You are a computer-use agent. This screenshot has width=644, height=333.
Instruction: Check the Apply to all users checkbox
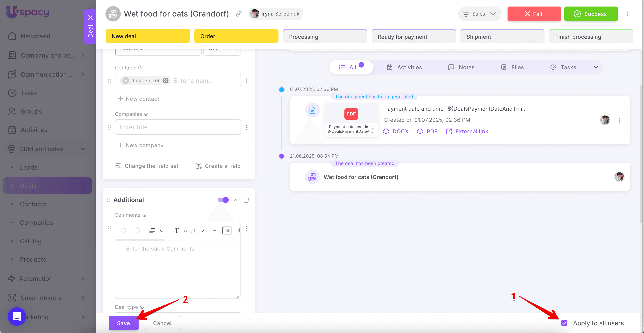564,323
